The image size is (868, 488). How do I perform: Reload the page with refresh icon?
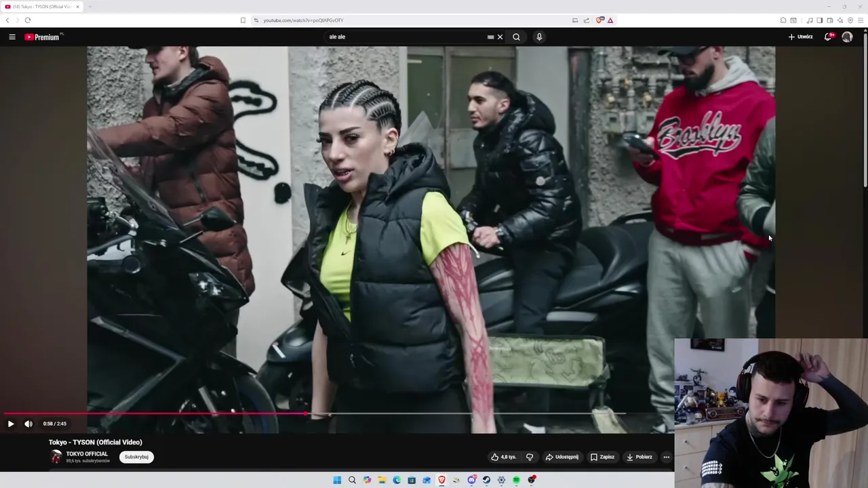[x=28, y=20]
